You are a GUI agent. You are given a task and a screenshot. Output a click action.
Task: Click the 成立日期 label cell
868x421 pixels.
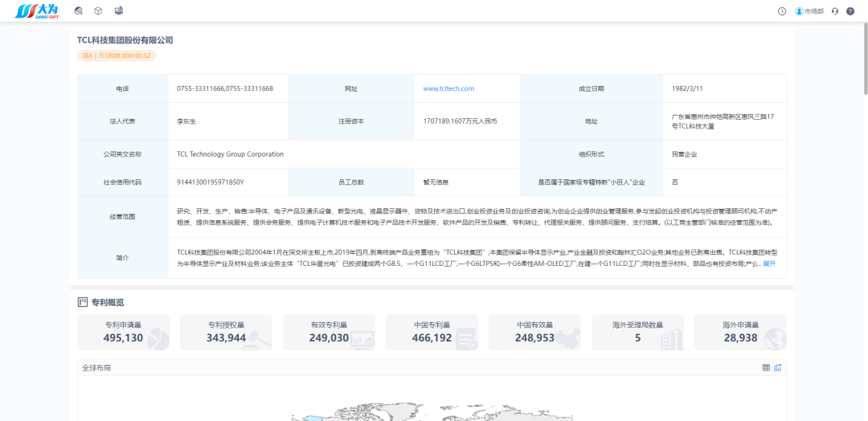tap(592, 88)
